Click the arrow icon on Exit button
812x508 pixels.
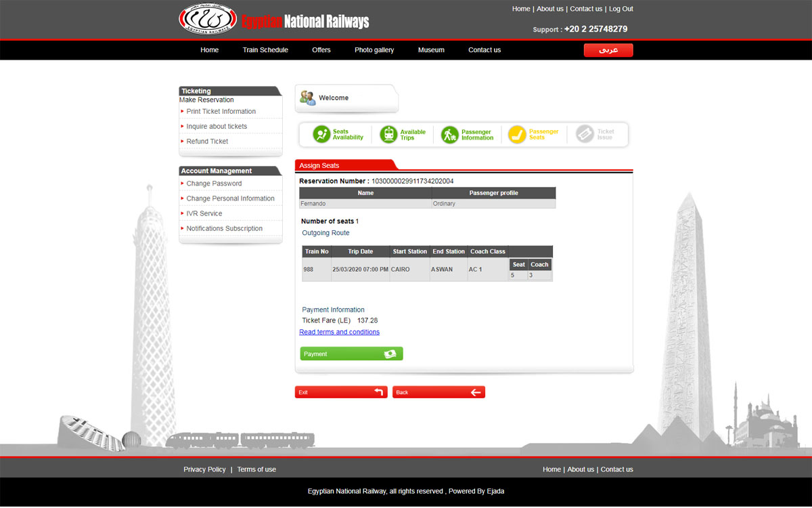click(378, 392)
